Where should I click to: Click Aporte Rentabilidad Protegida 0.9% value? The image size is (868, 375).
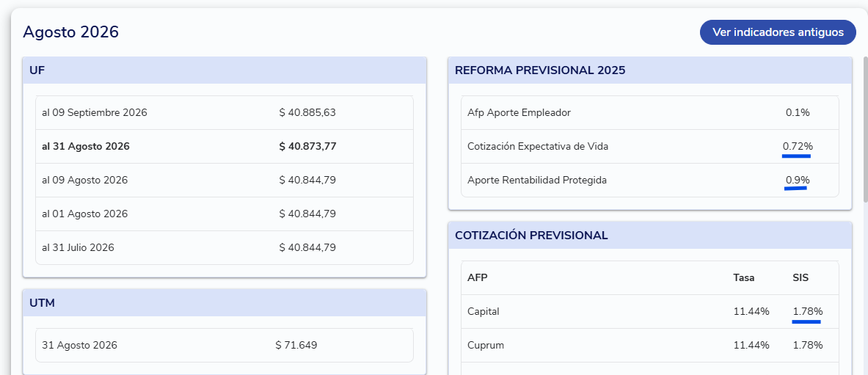coord(798,180)
